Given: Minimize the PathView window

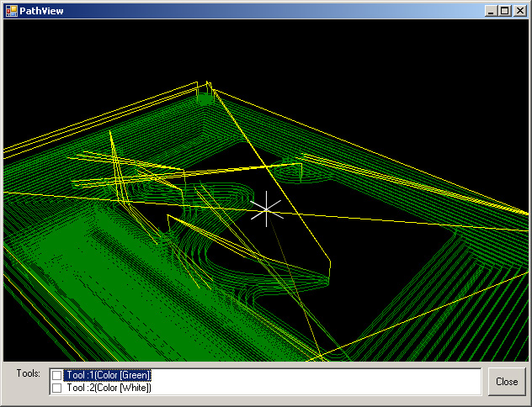Looking at the screenshot, I should click(492, 11).
